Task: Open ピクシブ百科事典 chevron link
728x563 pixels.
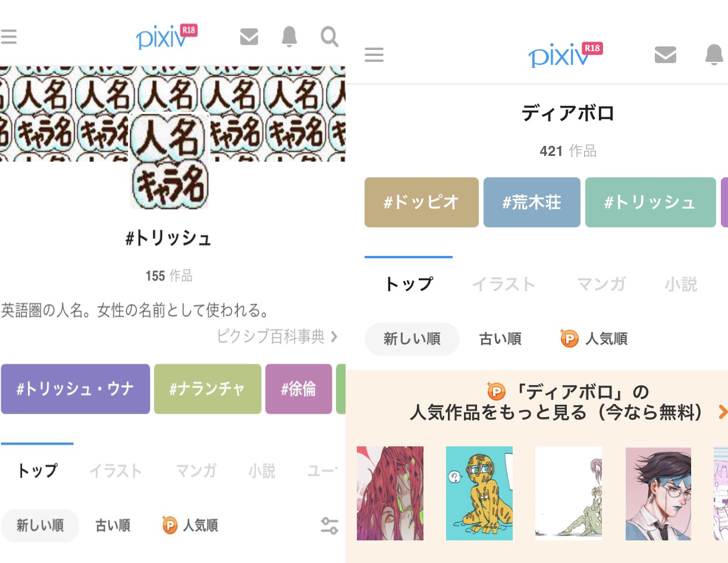Action: tap(277, 337)
